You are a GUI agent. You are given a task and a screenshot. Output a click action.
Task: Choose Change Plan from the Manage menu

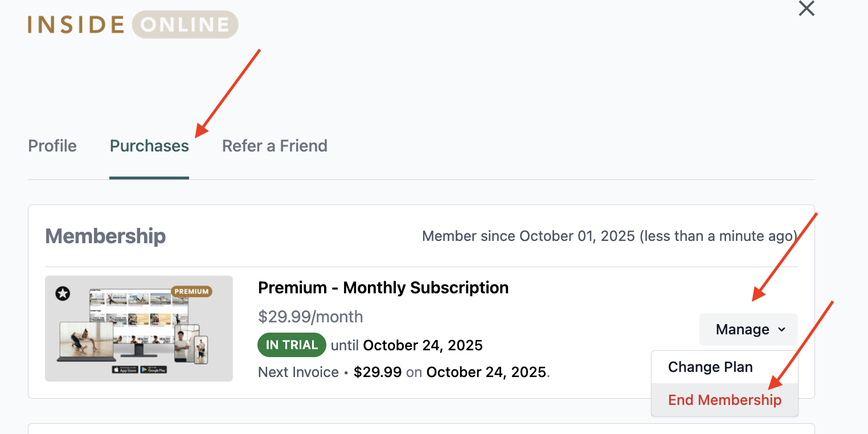[710, 367]
